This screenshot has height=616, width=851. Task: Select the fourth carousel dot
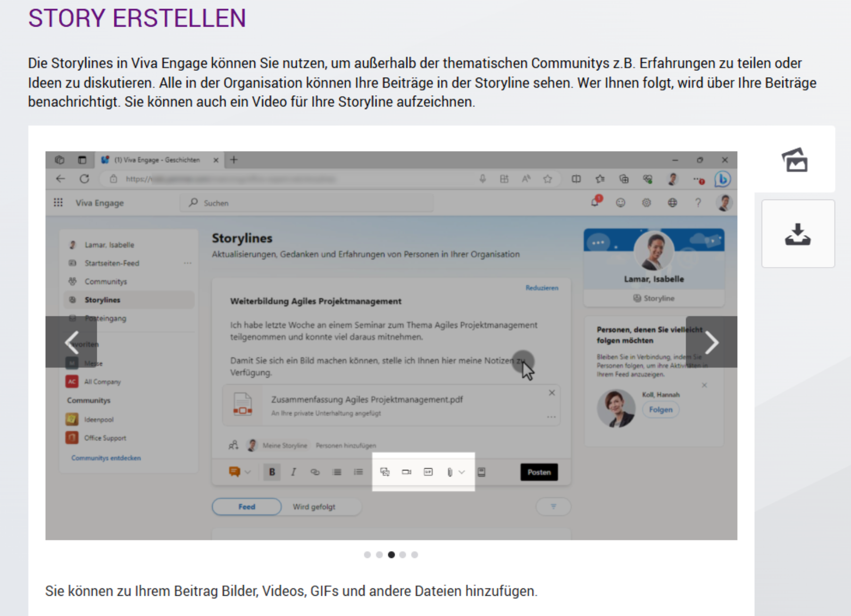pyautogui.click(x=403, y=555)
